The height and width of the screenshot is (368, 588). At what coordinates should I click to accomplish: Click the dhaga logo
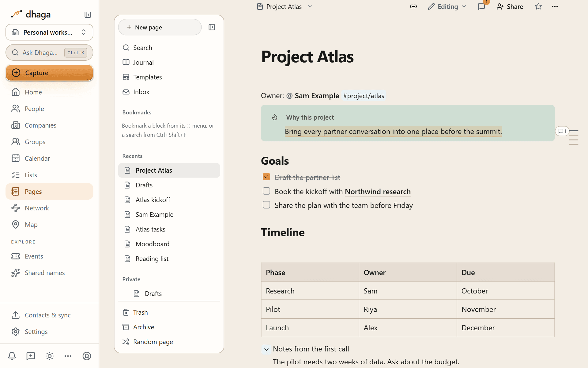31,14
